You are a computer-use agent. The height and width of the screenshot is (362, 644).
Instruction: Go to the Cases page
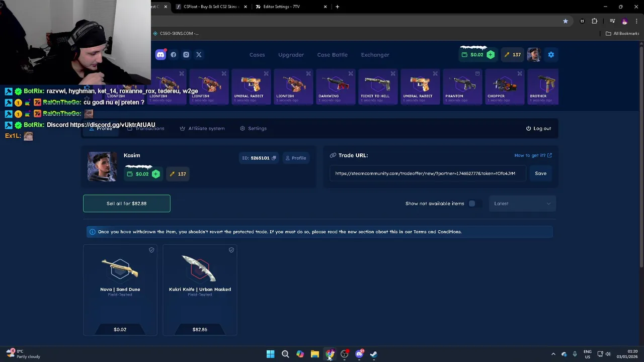(x=257, y=55)
